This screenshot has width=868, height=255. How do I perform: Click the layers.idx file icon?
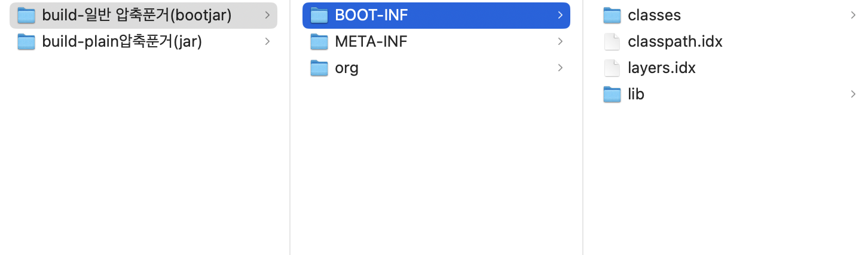point(612,68)
